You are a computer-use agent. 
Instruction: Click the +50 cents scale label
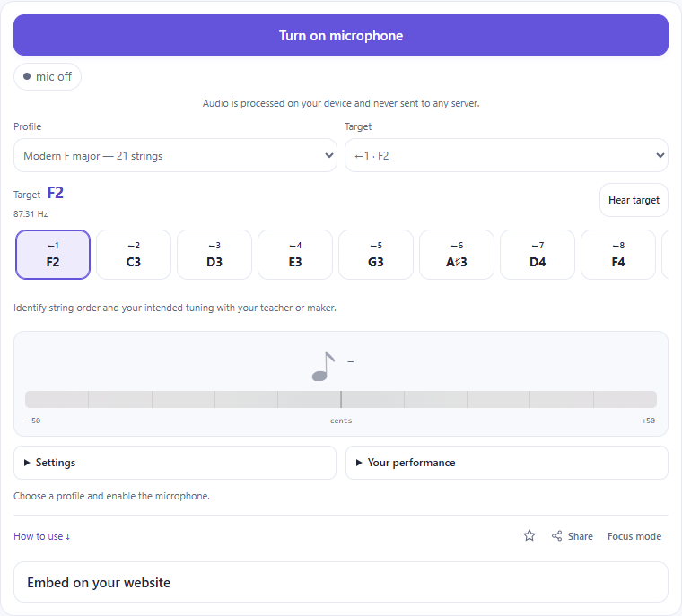pyautogui.click(x=648, y=421)
